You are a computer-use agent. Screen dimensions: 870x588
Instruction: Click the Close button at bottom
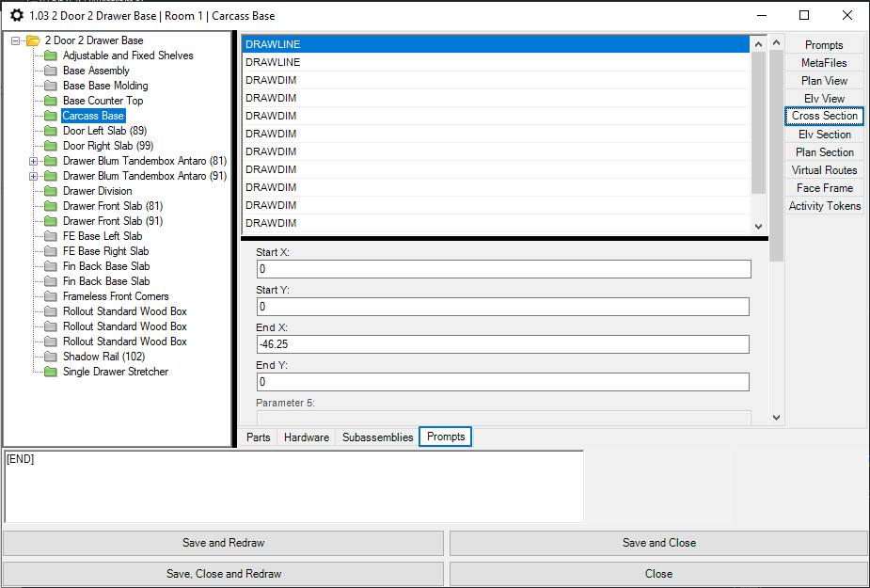pos(658,574)
